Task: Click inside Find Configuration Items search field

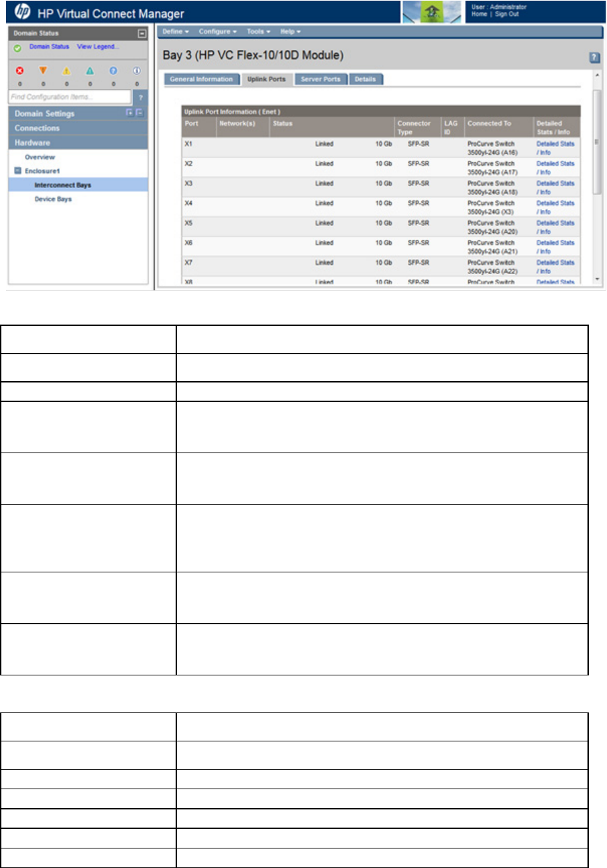Action: coord(69,97)
